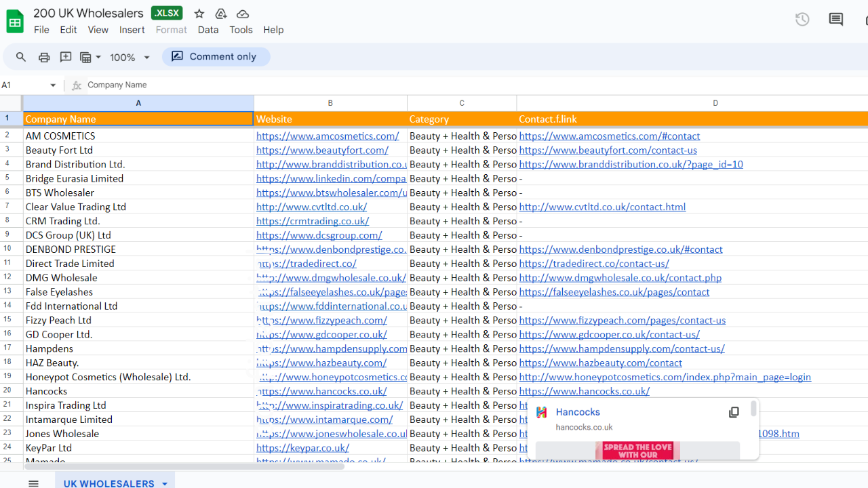Click the toolbar search magnifier icon

pos(21,57)
